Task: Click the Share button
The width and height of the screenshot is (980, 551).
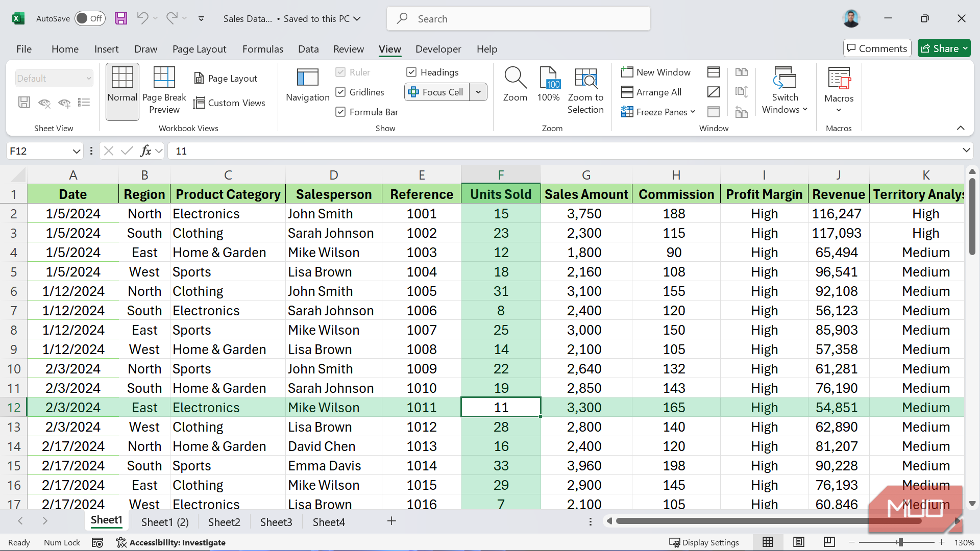Action: [944, 48]
